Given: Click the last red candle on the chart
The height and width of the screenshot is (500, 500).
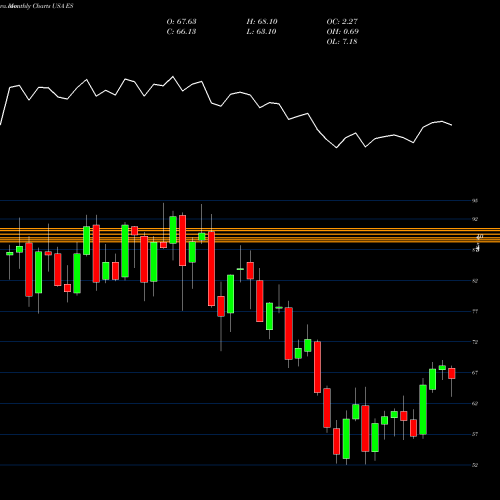Looking at the screenshot, I should pos(452,373).
